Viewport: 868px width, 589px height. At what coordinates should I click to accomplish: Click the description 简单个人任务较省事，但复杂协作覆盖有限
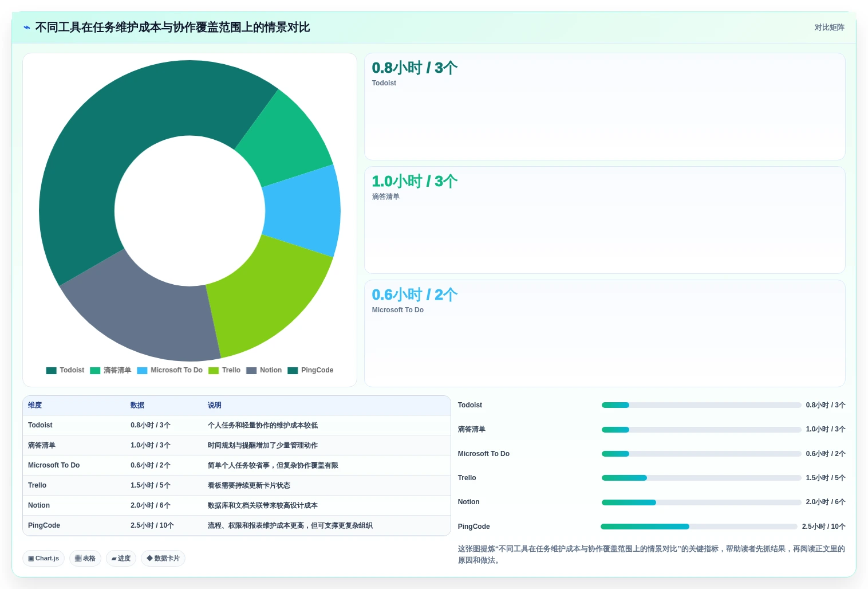273,465
